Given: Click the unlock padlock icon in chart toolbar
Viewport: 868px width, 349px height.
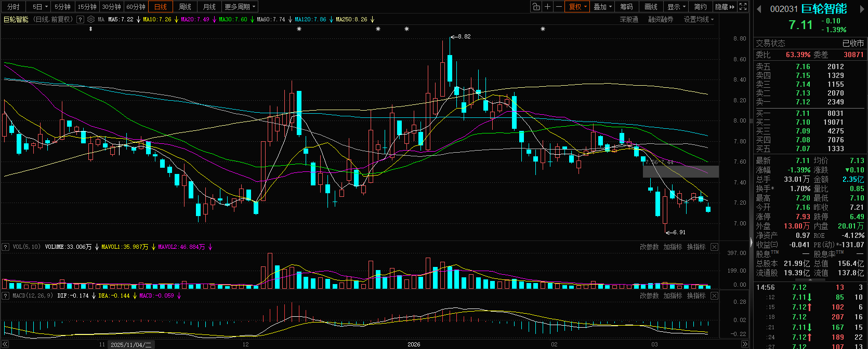Looking at the screenshot, I should click(536, 7).
